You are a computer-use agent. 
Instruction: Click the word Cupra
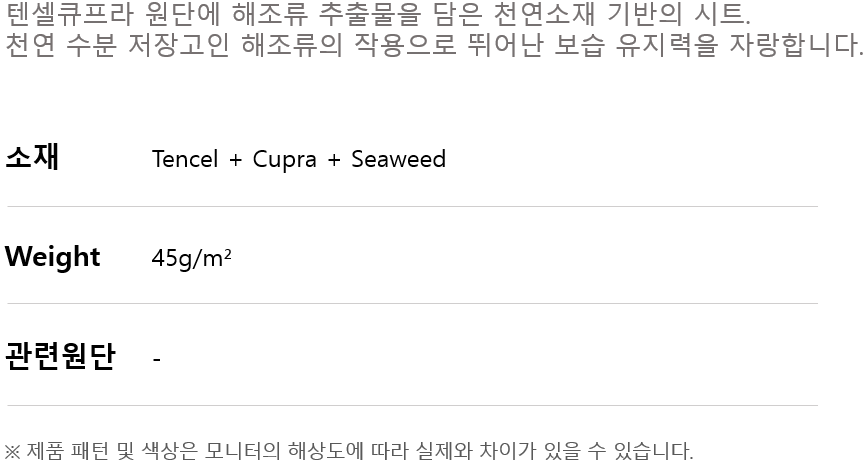click(284, 160)
